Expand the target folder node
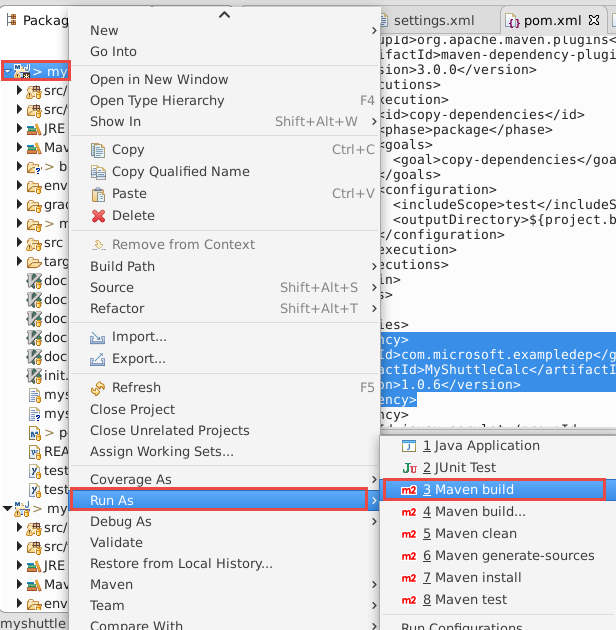Image resolution: width=616 pixels, height=630 pixels. [x=19, y=261]
